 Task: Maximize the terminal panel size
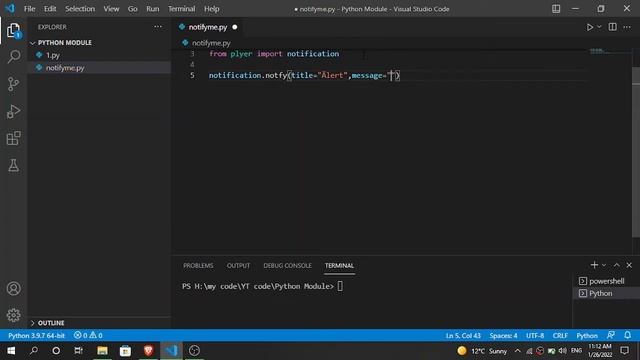click(617, 265)
